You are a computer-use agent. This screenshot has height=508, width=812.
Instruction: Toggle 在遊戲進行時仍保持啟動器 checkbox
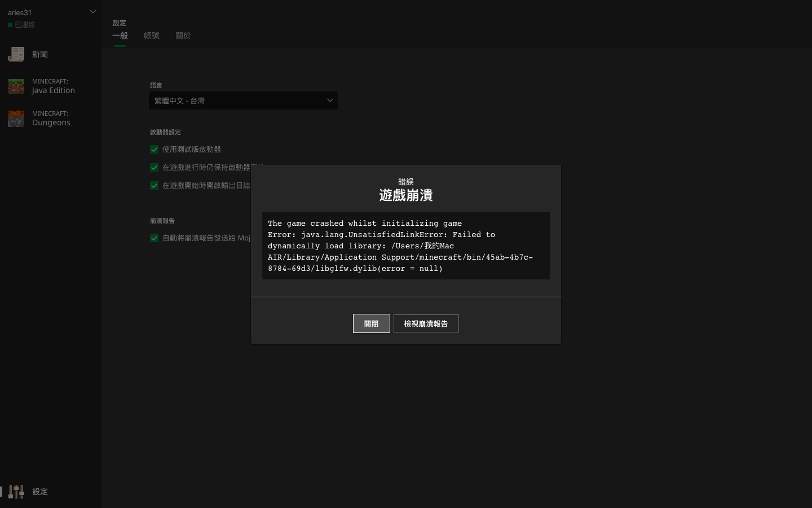click(154, 168)
